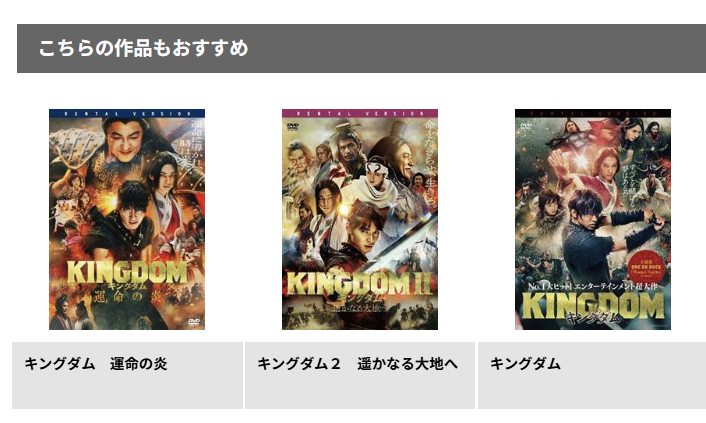Click the golden KINGDOM II logo
This screenshot has height=423, width=706.
[x=359, y=283]
